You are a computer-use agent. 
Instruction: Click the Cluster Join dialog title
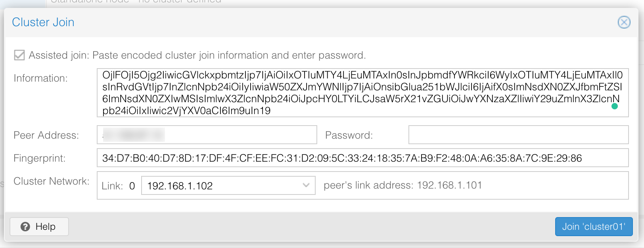pyautogui.click(x=43, y=22)
